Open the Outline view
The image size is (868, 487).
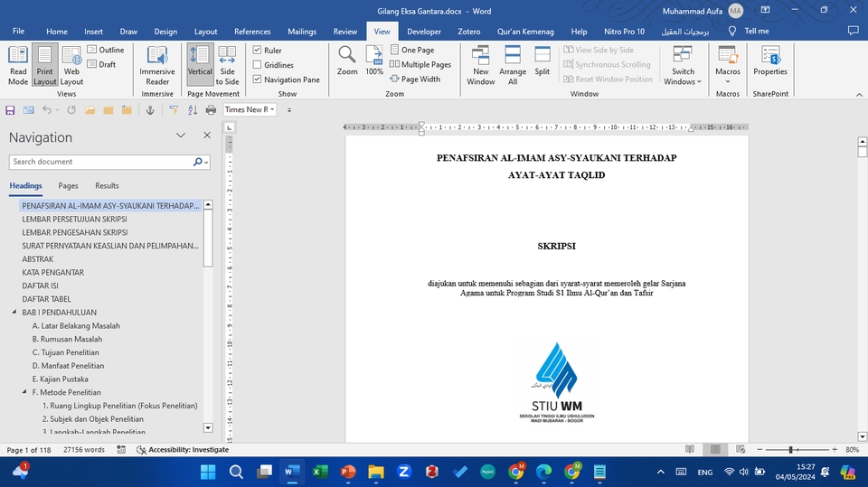(x=105, y=50)
